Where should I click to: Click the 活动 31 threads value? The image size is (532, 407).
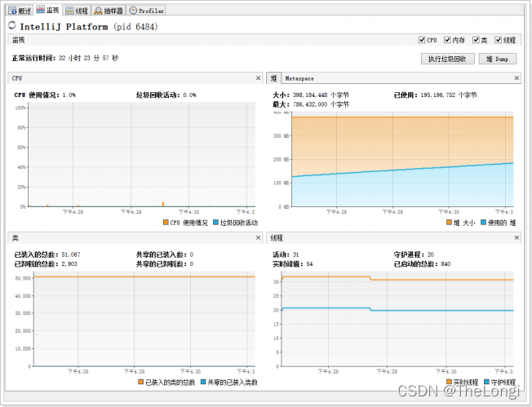295,254
